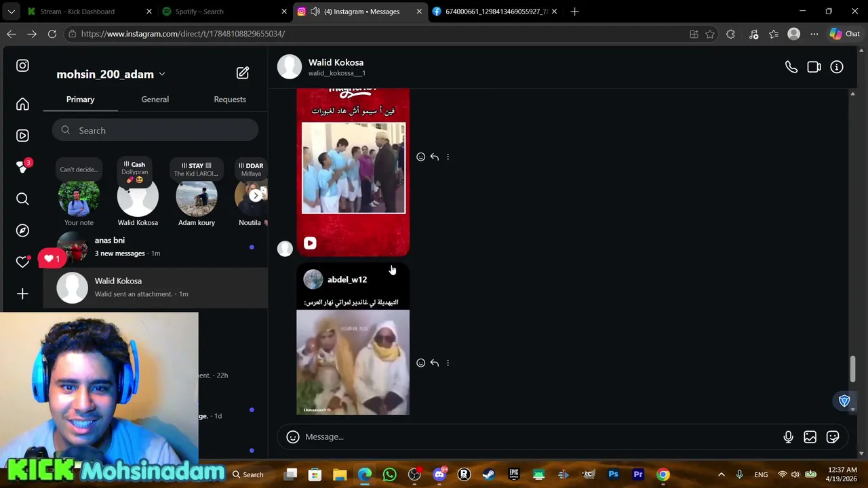The image size is (868, 488).
Task: Open Edge favorites list icon
Action: pos(774,34)
